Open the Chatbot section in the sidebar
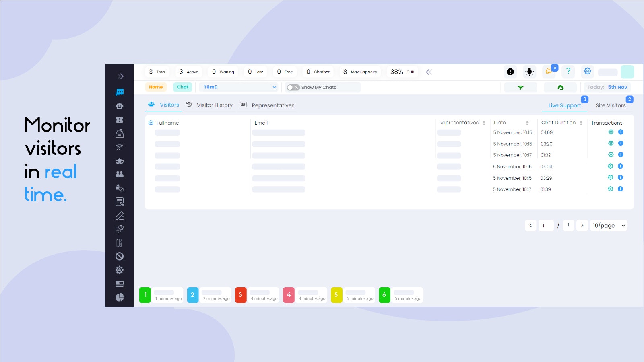Viewport: 644px width, 362px height. tap(120, 106)
